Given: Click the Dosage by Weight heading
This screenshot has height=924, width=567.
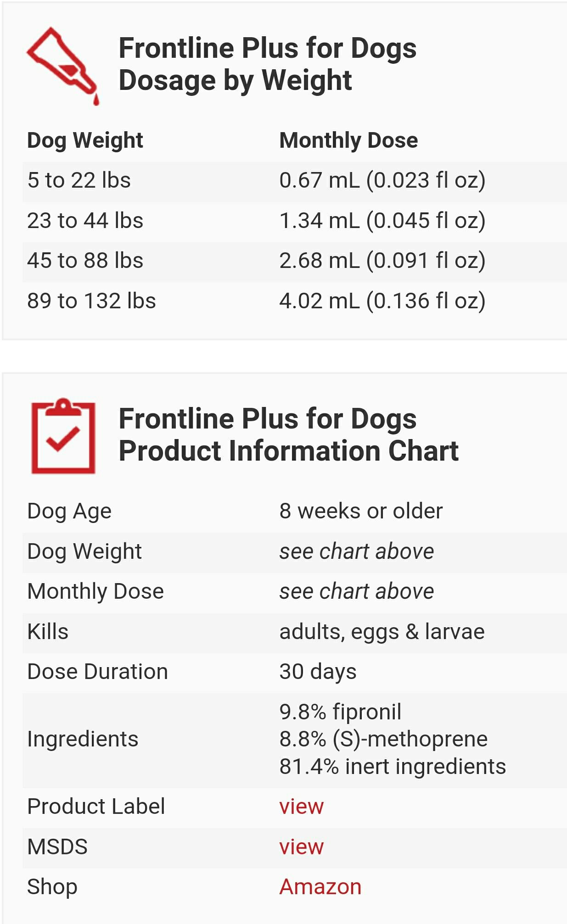Looking at the screenshot, I should (x=267, y=64).
